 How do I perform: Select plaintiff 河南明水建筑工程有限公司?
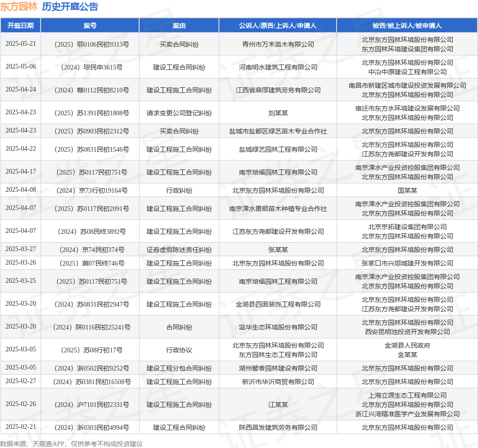pos(278,67)
